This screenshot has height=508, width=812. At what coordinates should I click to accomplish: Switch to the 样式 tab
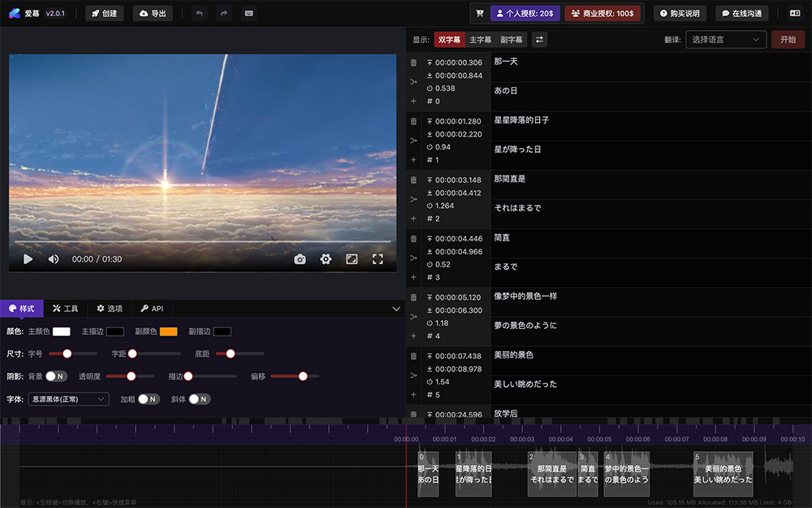click(x=22, y=308)
